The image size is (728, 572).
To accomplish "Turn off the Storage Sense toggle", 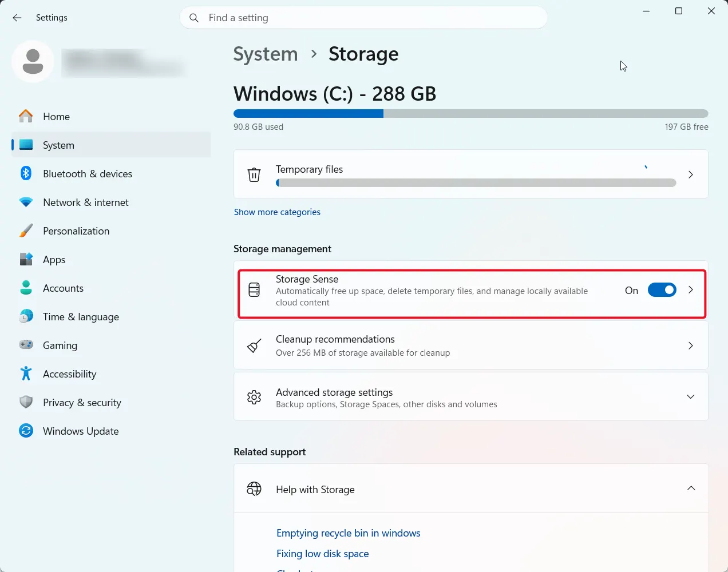I will click(662, 290).
